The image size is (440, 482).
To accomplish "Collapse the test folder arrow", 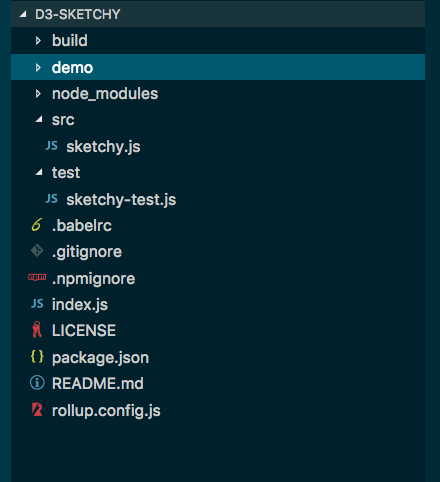I will (39, 172).
